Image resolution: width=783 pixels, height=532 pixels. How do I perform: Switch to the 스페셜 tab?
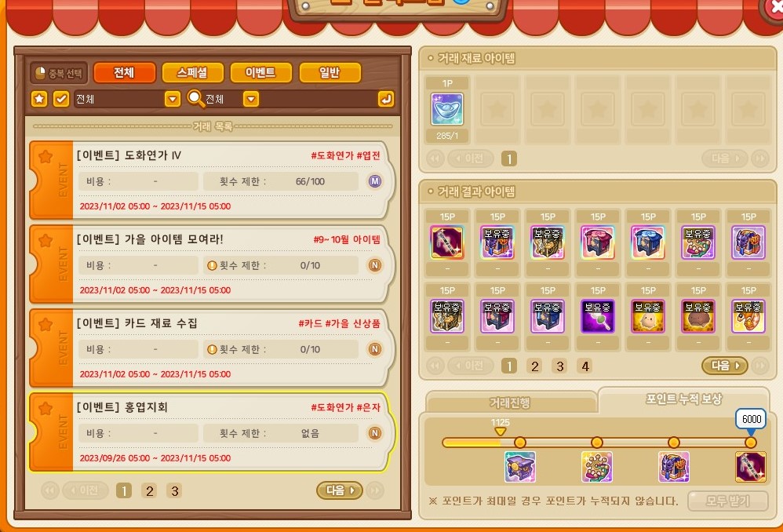click(193, 73)
